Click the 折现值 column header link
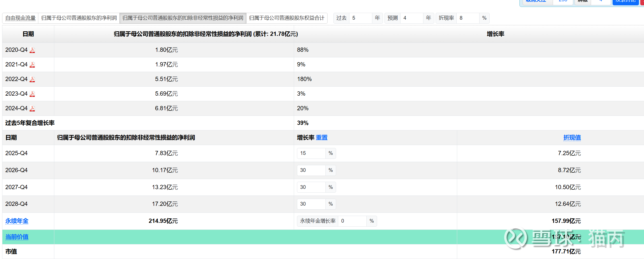644x259 pixels. (572, 138)
